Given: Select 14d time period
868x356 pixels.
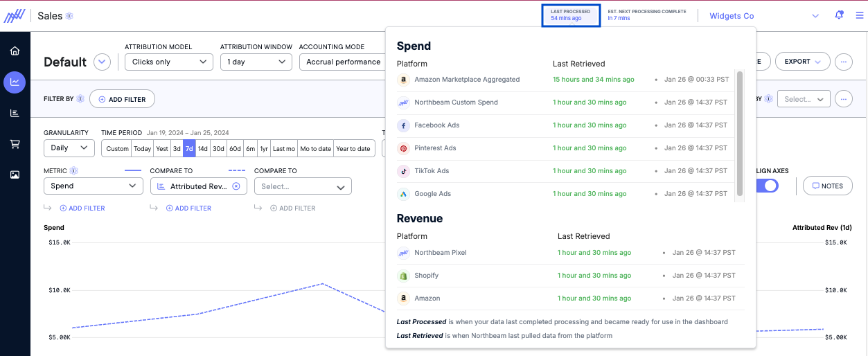Looking at the screenshot, I should [x=202, y=149].
